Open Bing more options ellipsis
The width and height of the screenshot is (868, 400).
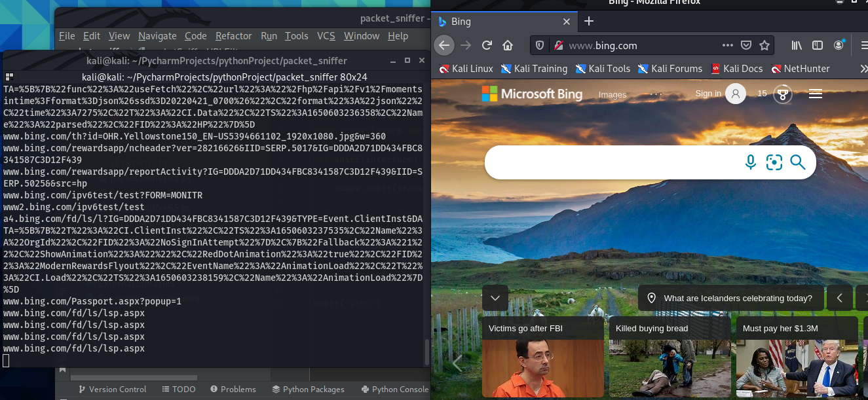pyautogui.click(x=656, y=94)
